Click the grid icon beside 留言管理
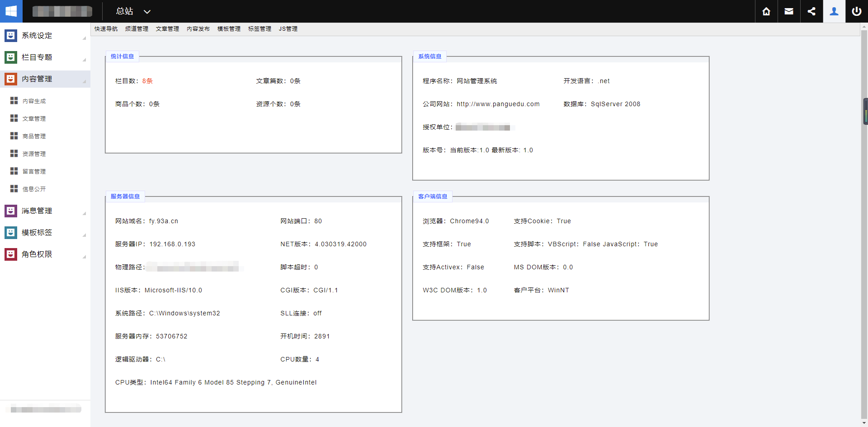The width and height of the screenshot is (868, 427). click(x=14, y=171)
